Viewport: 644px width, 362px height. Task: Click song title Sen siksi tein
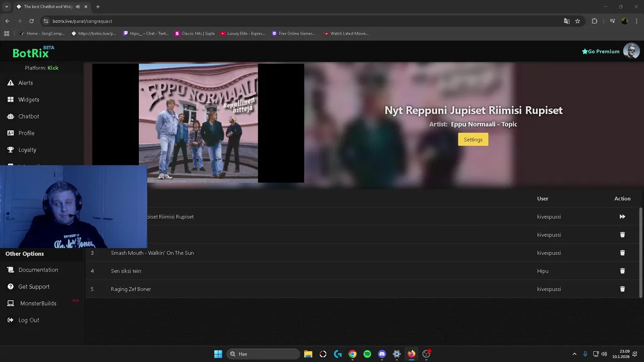coord(126,271)
